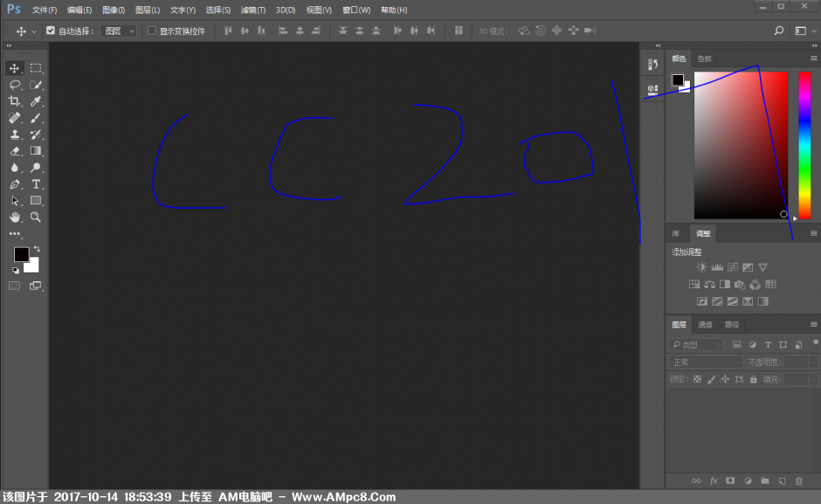
Task: Select the History Brush tool
Action: point(36,135)
